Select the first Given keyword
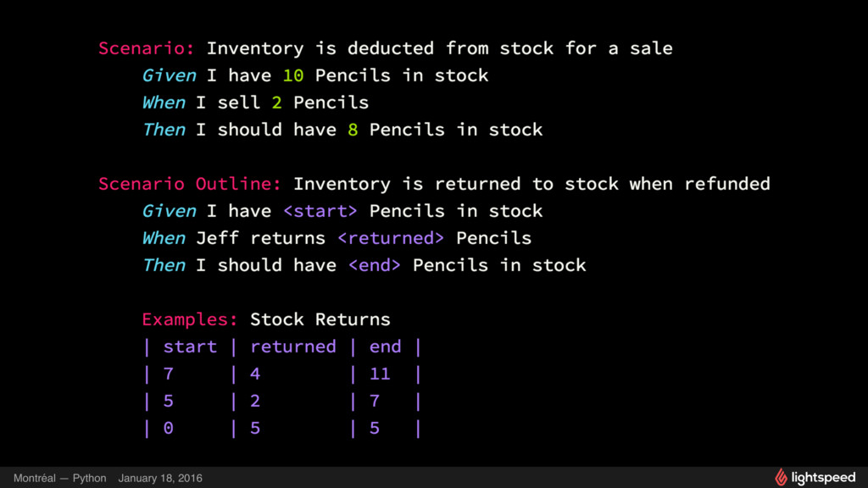The width and height of the screenshot is (868, 488). point(170,75)
